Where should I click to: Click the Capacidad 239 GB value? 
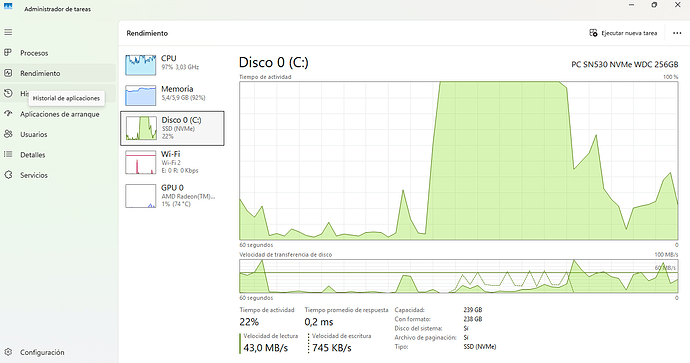click(x=473, y=310)
